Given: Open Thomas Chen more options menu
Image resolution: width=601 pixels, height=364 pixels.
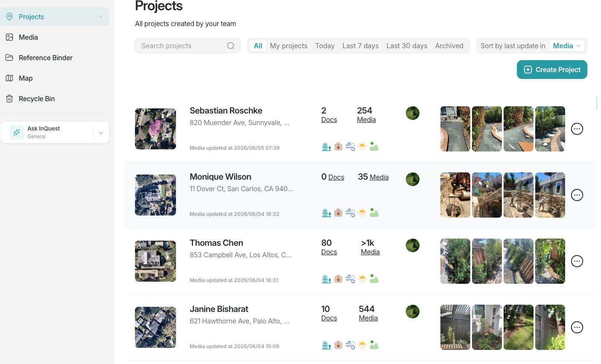Looking at the screenshot, I should [577, 261].
